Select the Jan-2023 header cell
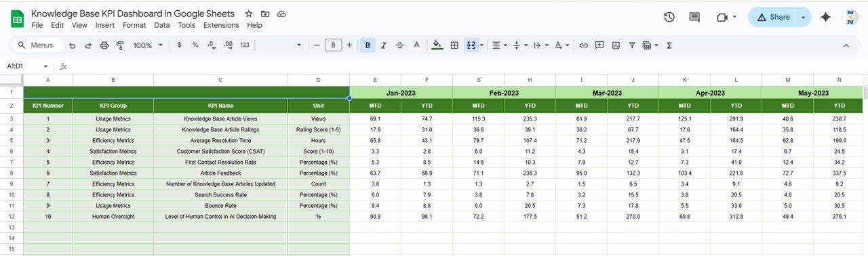The height and width of the screenshot is (256, 868). [401, 93]
